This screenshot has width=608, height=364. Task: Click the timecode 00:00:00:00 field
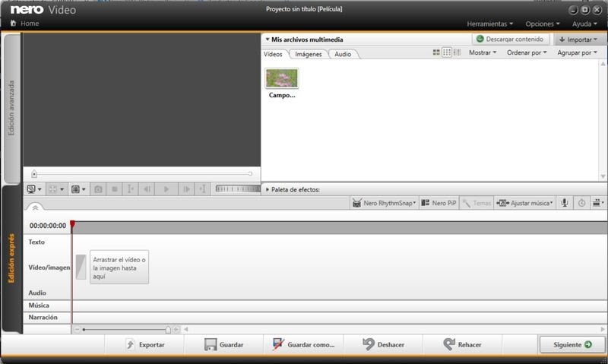click(48, 226)
